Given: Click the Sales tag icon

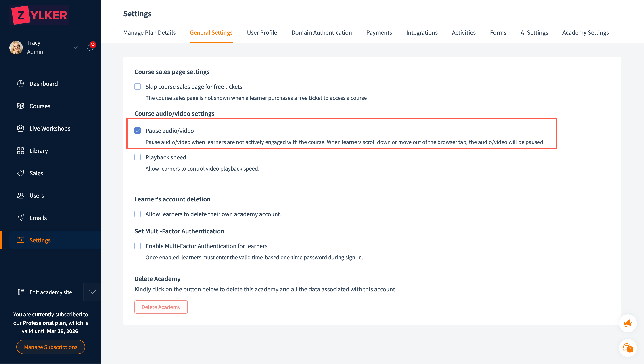Looking at the screenshot, I should coord(21,173).
